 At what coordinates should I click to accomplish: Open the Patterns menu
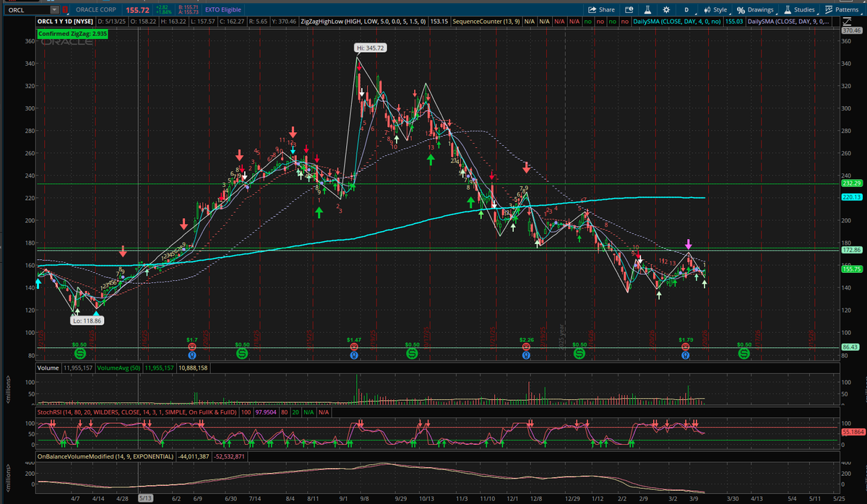click(842, 10)
